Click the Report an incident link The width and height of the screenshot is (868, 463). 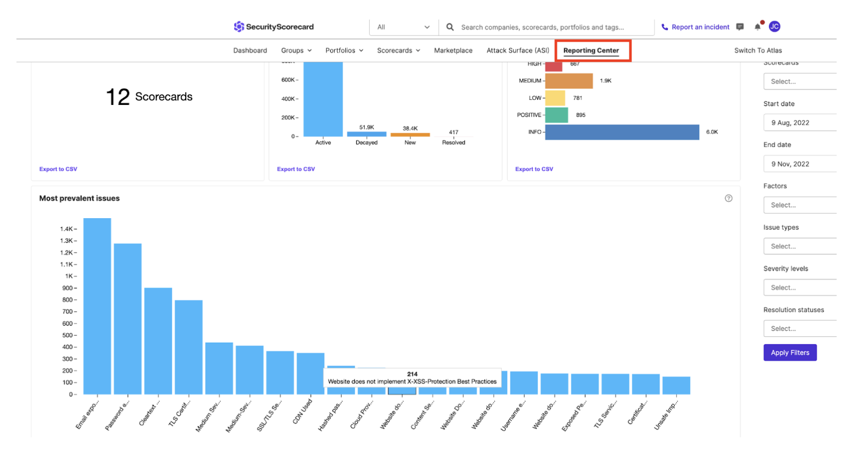point(700,26)
